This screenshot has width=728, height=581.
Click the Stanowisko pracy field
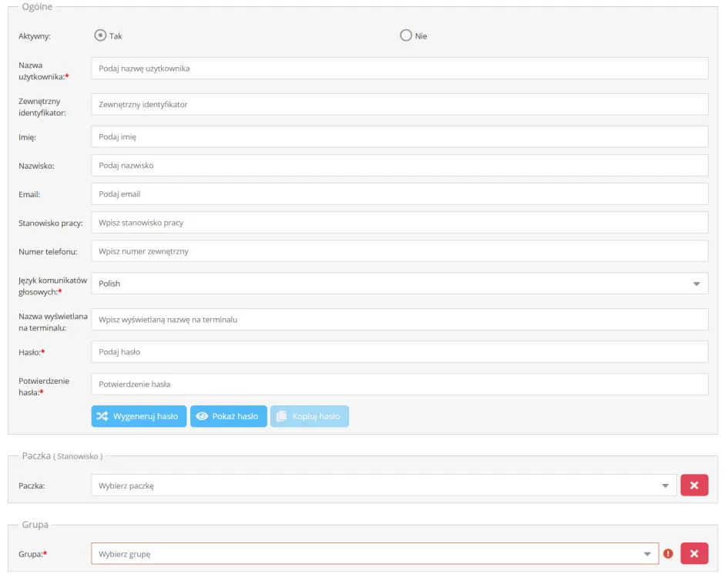[x=399, y=223]
